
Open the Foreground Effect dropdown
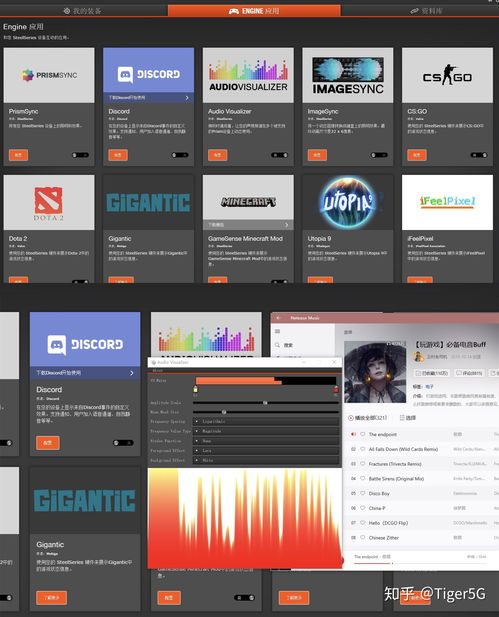266,451
